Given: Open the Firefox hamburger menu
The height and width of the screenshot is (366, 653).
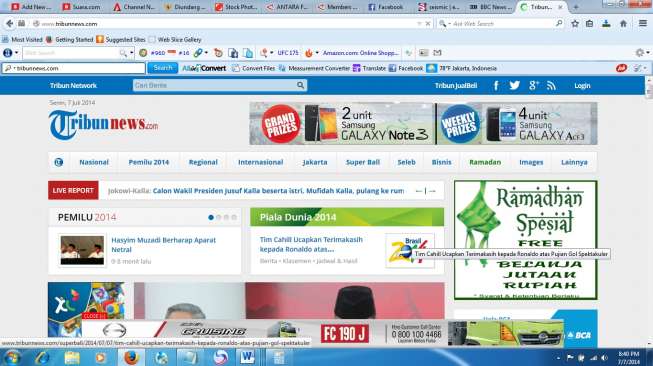Looking at the screenshot, I should (643, 24).
